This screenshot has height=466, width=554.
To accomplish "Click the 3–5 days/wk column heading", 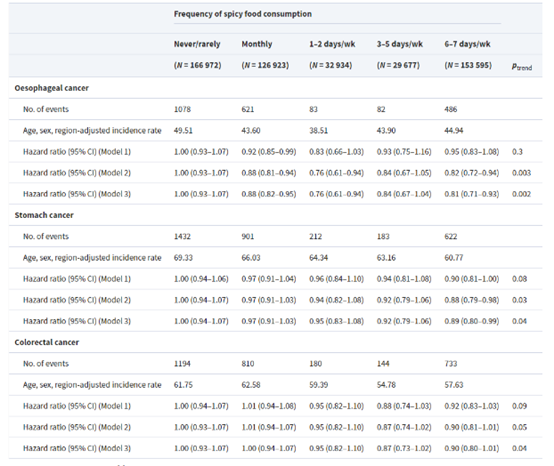I will (400, 44).
